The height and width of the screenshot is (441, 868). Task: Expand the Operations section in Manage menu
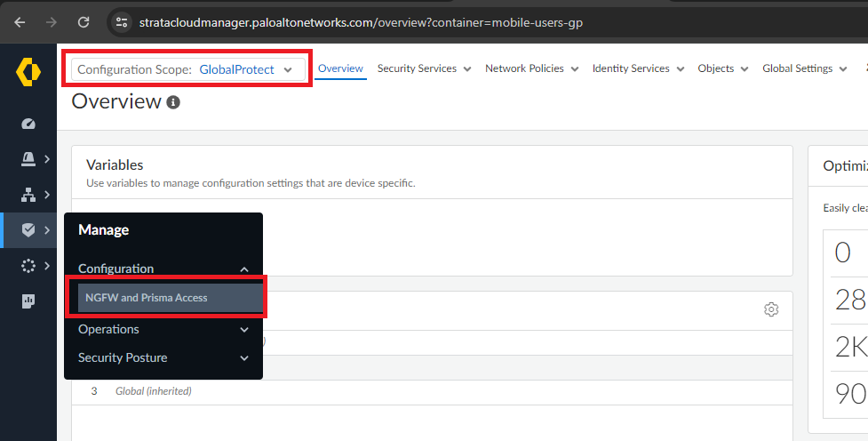[163, 329]
